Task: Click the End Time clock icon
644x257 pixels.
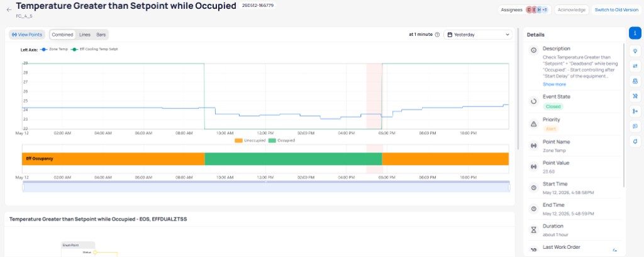Action: click(533, 208)
